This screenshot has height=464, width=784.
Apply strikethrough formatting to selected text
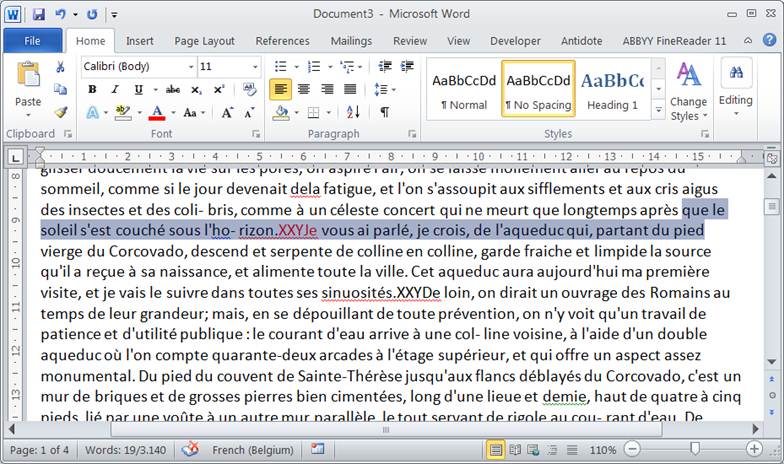coord(171,89)
